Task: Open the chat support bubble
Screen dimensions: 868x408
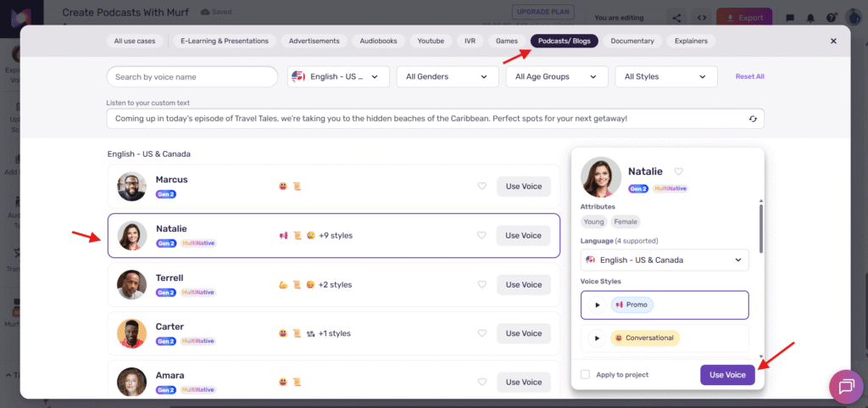Action: click(847, 386)
